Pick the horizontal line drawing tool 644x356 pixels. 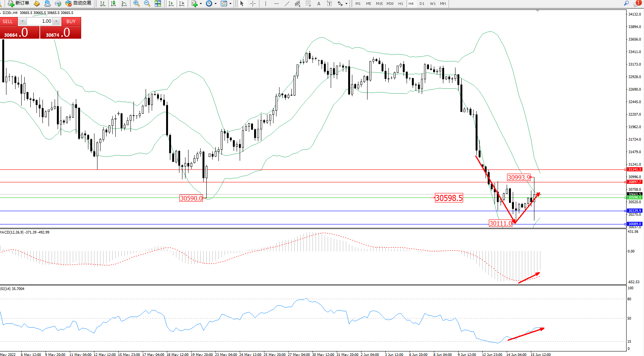pos(276,3)
